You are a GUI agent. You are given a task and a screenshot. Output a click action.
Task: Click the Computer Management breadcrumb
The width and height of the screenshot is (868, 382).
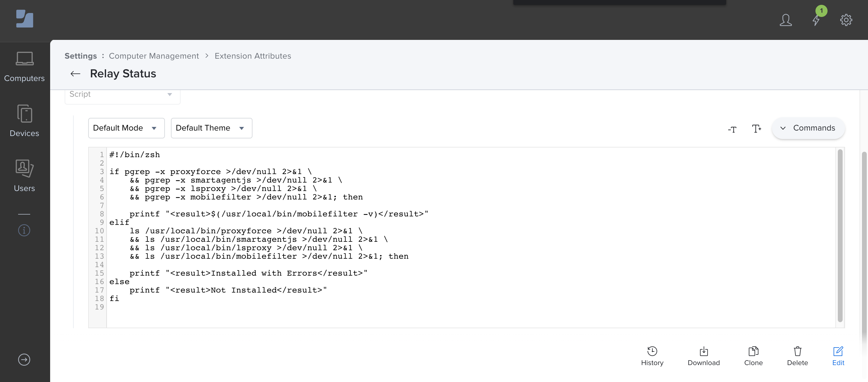tap(154, 56)
